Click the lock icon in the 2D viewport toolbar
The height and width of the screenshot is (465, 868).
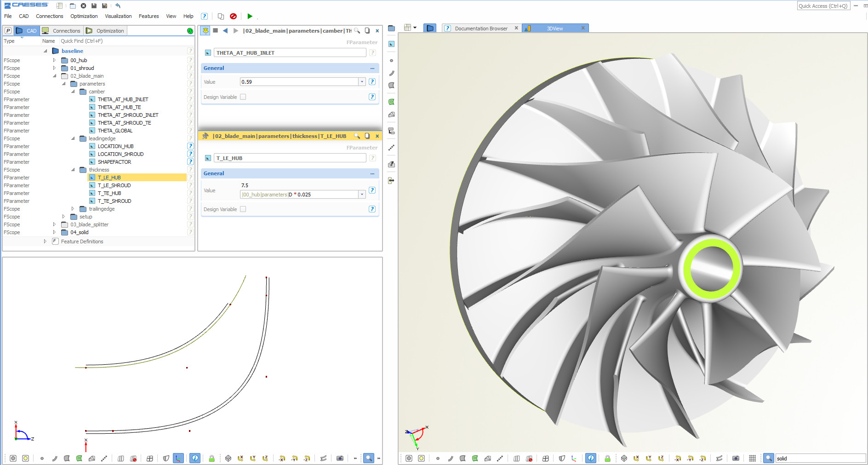pos(212,459)
